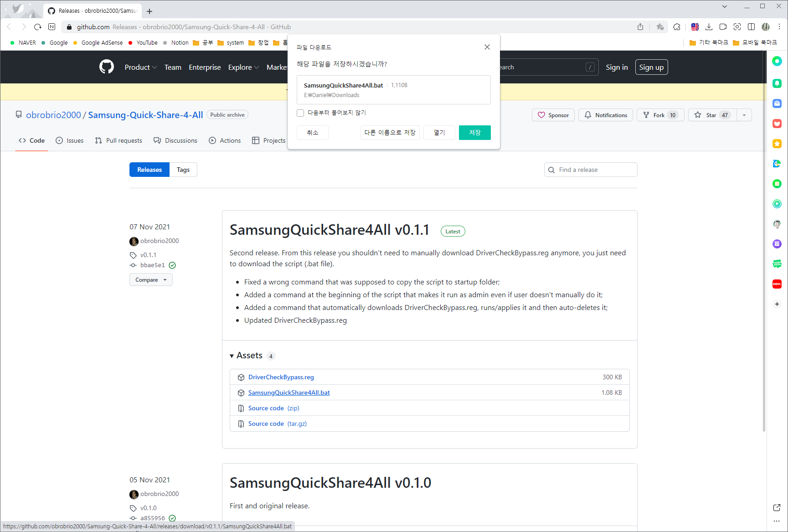Image resolution: width=788 pixels, height=532 pixels.
Task: Expand the Star list dropdown arrow
Action: [744, 115]
